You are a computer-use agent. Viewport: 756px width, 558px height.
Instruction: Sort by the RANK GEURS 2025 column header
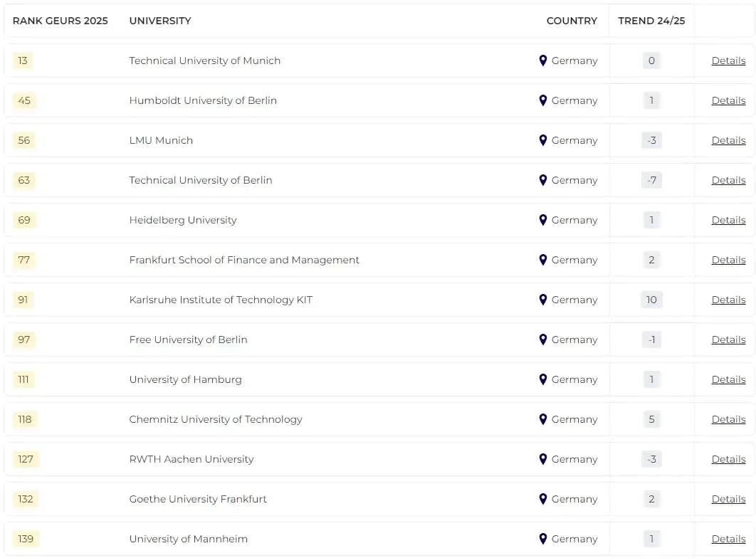tap(61, 21)
